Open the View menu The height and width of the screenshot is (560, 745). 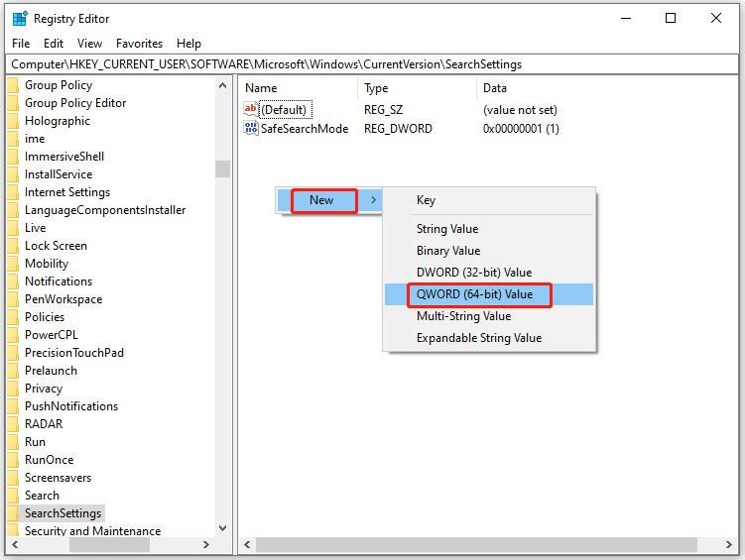[x=89, y=44]
